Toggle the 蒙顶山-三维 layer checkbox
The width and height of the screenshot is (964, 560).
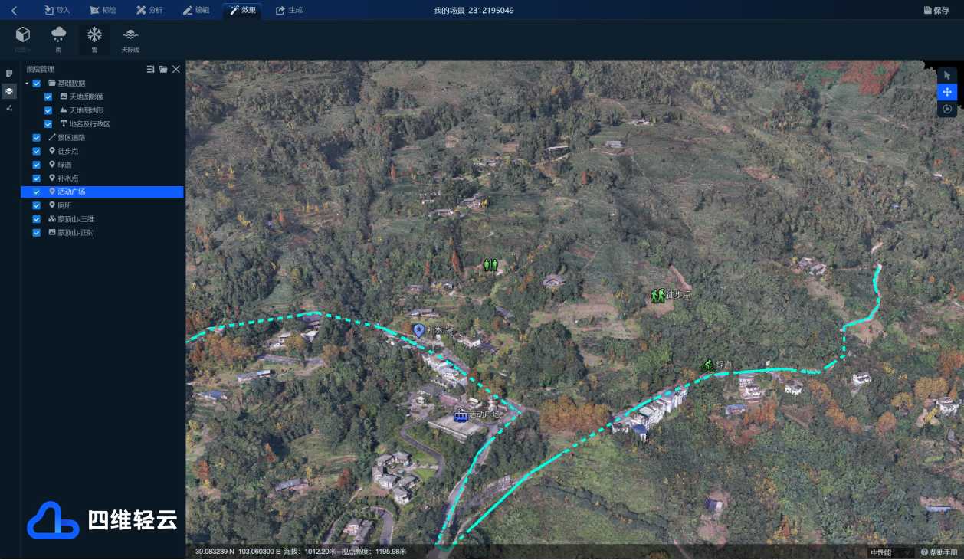pos(36,219)
